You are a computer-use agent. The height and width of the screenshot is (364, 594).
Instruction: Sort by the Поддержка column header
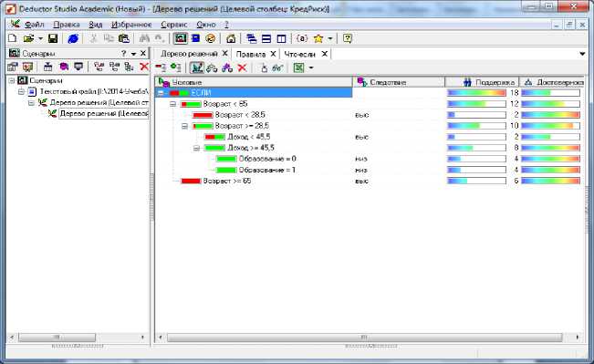[x=482, y=82]
